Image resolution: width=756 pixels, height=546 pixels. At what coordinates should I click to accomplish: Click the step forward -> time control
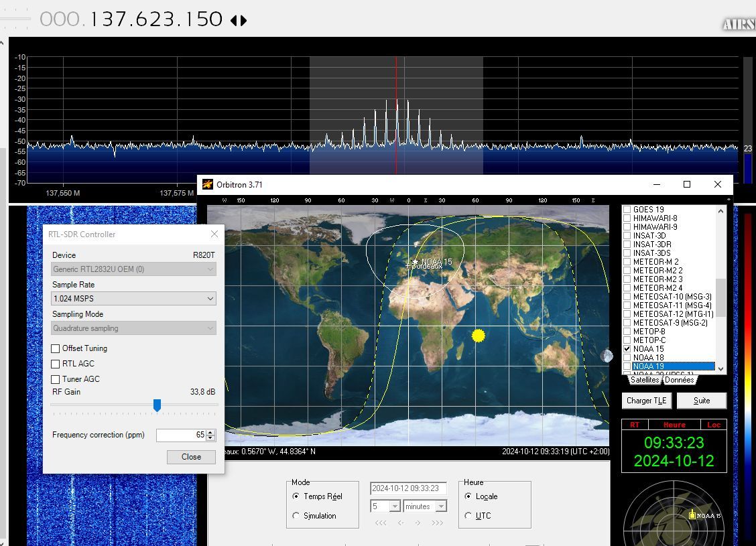click(418, 523)
